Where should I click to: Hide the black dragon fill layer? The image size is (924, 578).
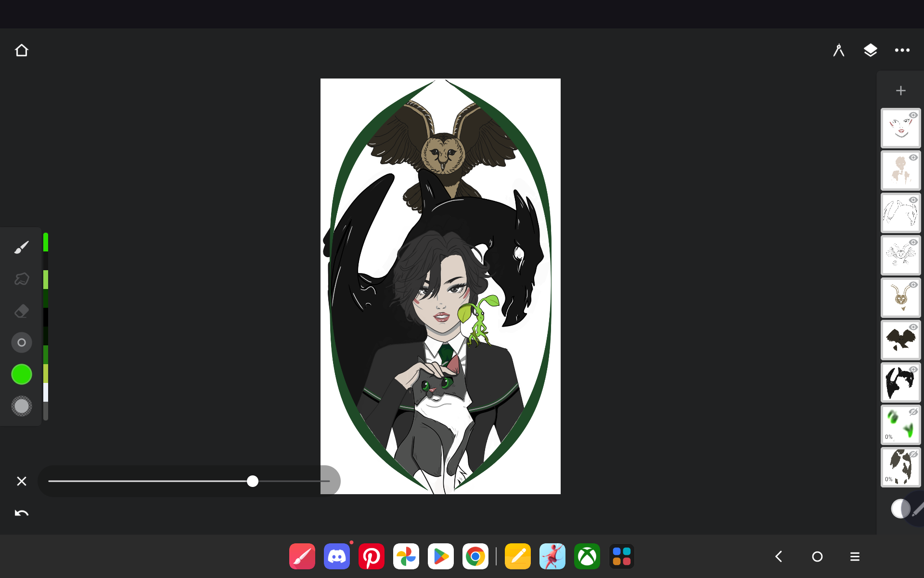point(913,369)
